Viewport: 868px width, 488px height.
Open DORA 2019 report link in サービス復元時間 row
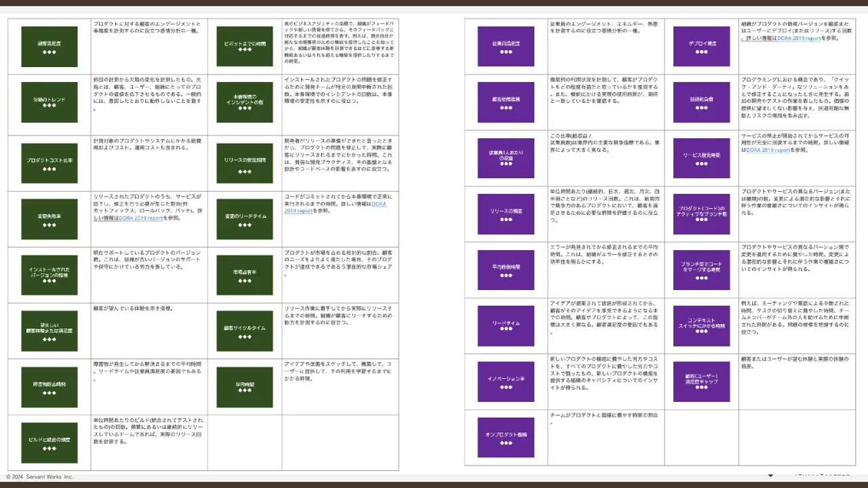click(x=768, y=150)
